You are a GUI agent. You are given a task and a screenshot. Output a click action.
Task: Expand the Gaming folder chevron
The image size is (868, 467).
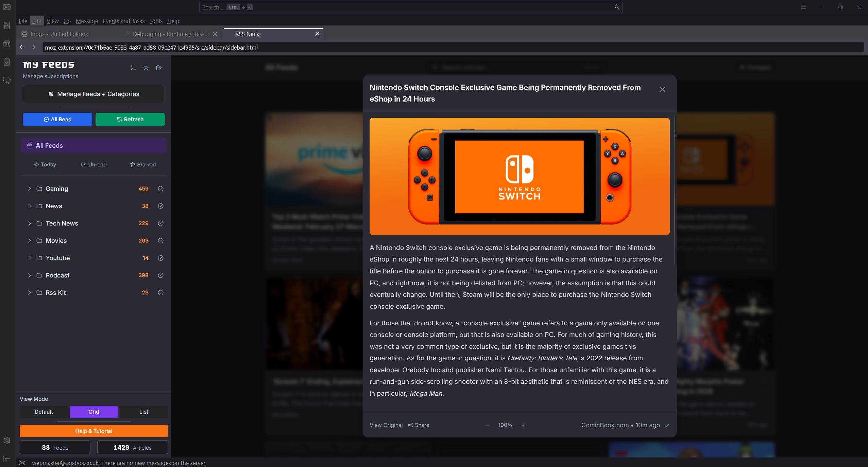pyautogui.click(x=30, y=188)
